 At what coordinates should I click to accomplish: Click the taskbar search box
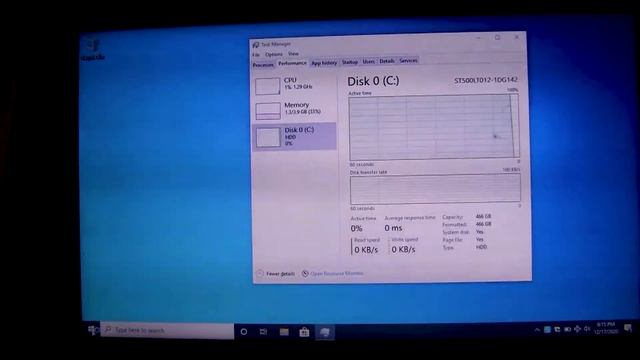(x=167, y=330)
